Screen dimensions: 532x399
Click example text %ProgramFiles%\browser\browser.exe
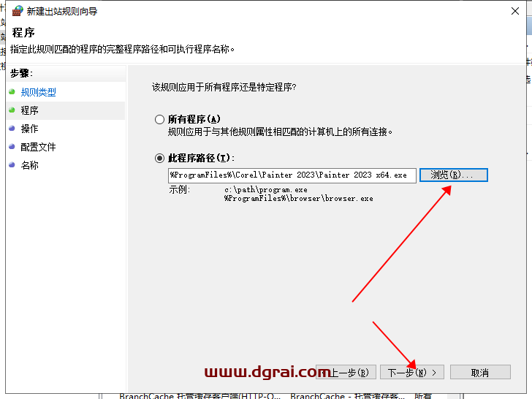click(299, 199)
